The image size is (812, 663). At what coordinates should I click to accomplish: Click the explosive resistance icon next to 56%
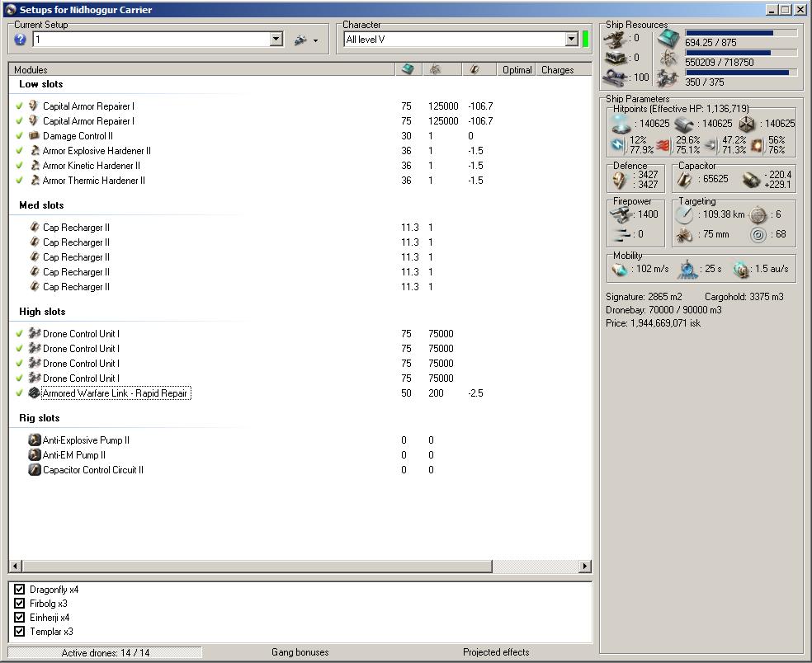pyautogui.click(x=757, y=145)
